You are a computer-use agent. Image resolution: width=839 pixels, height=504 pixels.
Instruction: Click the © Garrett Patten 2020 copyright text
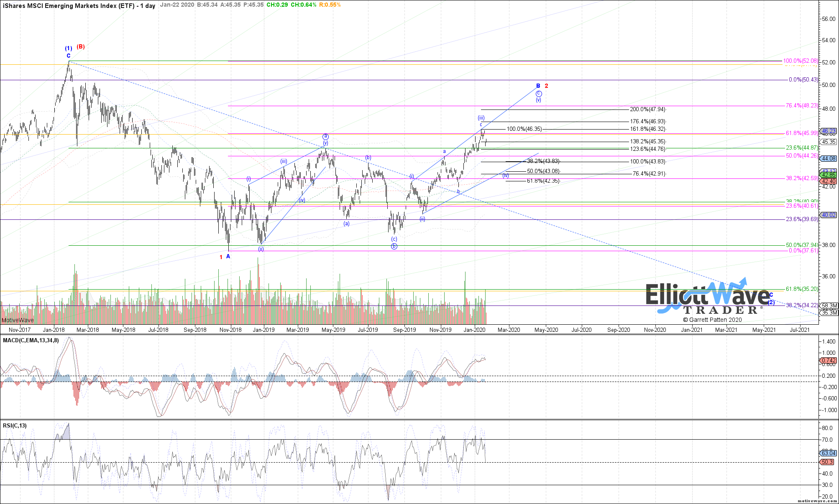tap(712, 320)
